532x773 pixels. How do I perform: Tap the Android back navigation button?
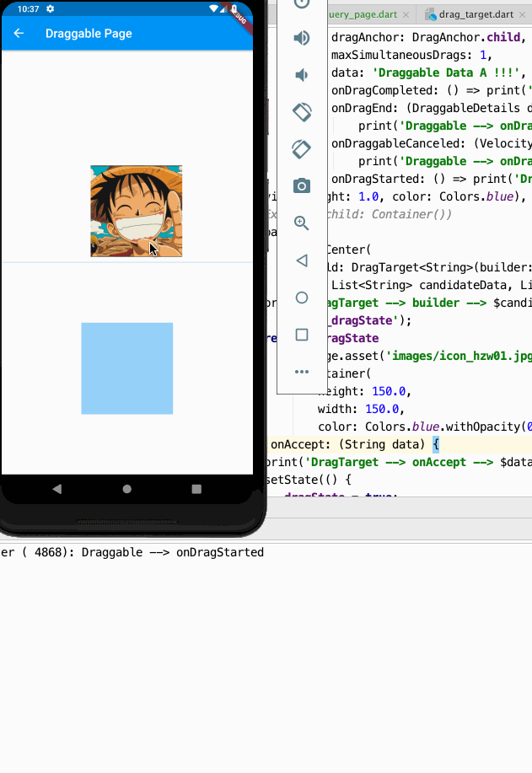pos(57,489)
